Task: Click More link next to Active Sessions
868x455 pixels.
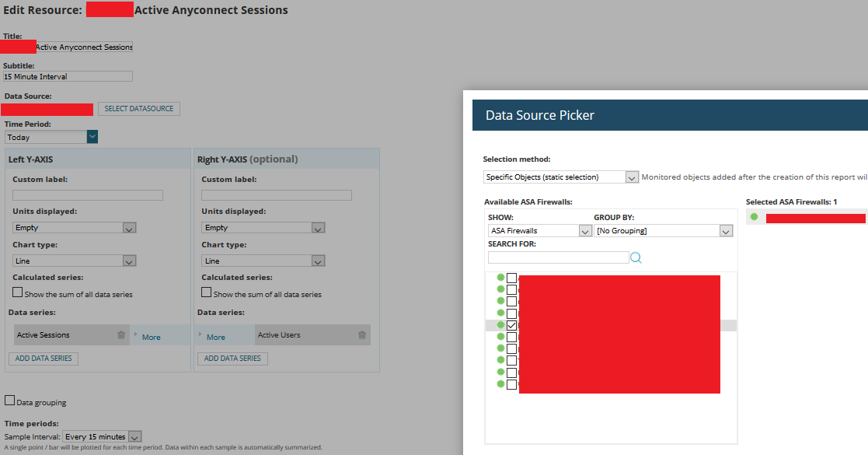Action: pos(151,337)
